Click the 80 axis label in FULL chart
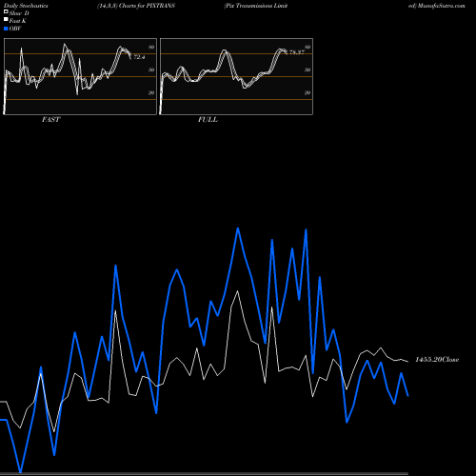Image resolution: width=476 pixels, height=476 pixels. (307, 47)
